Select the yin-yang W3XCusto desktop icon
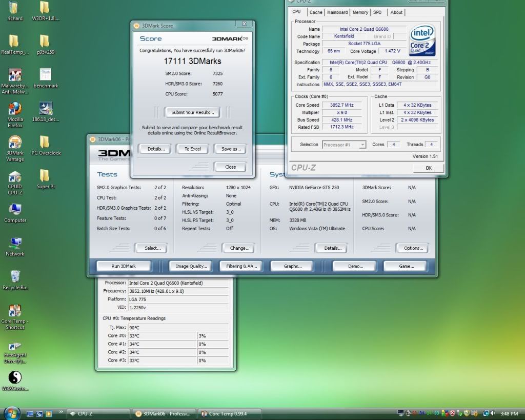525x420 pixels. coord(15,381)
